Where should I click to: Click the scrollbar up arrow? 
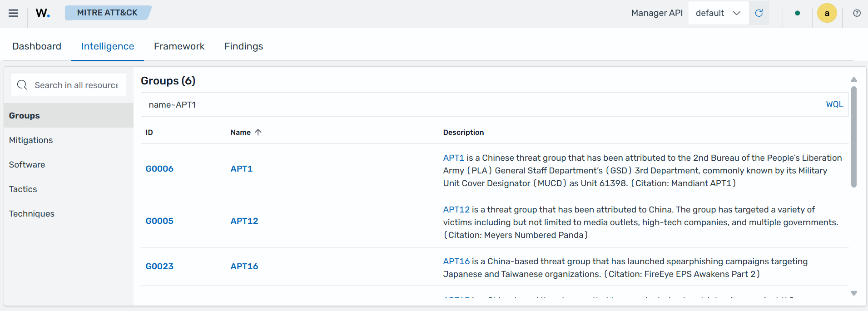(x=854, y=80)
